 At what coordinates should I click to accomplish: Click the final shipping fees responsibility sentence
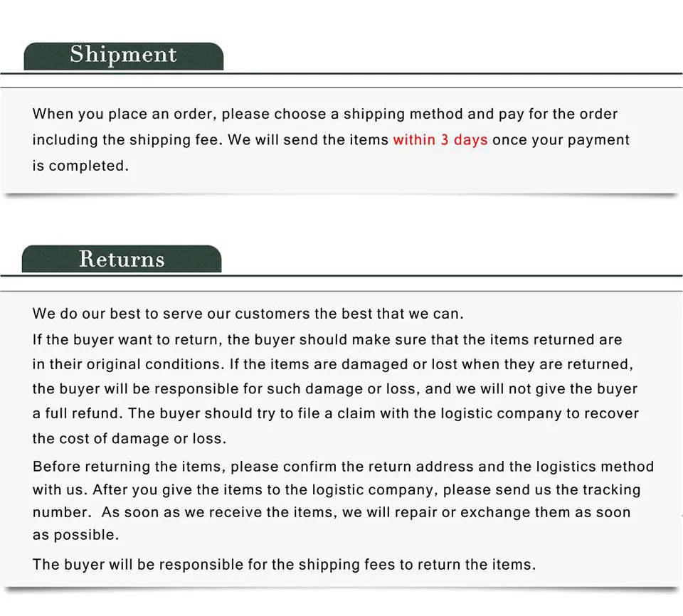point(284,565)
